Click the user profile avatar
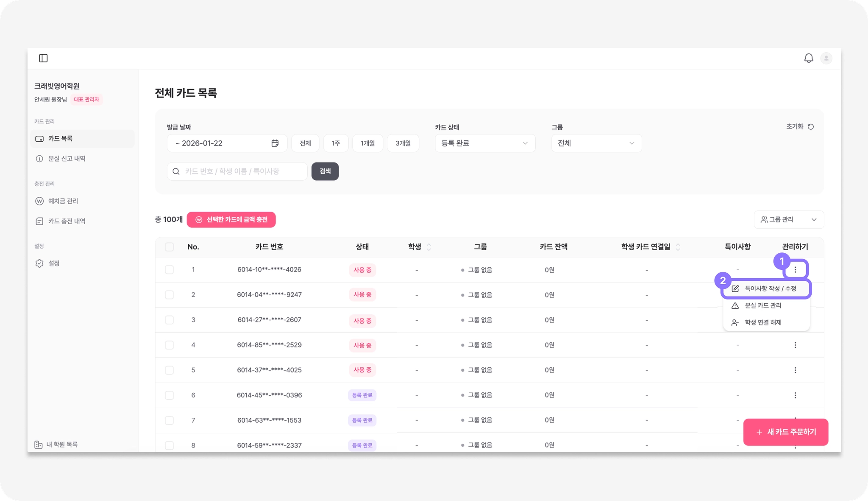This screenshot has width=868, height=501. tap(826, 58)
